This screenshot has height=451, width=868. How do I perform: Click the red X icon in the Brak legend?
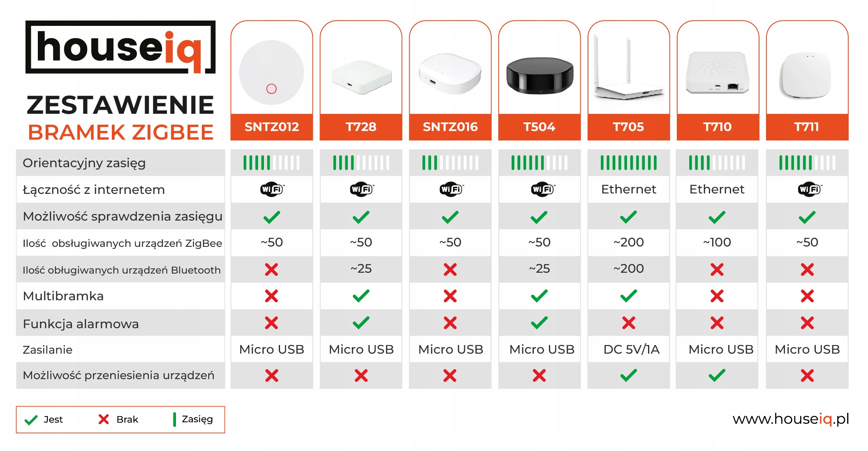click(104, 419)
